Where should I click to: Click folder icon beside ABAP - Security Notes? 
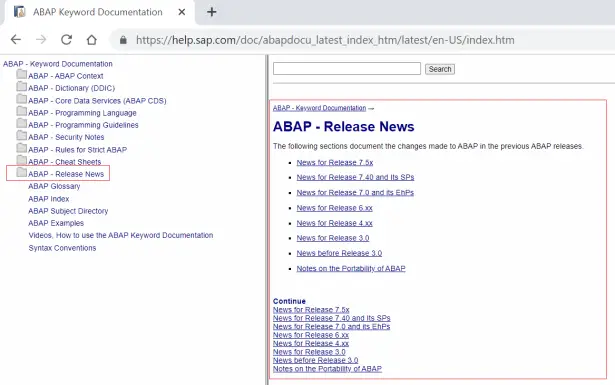click(22, 136)
